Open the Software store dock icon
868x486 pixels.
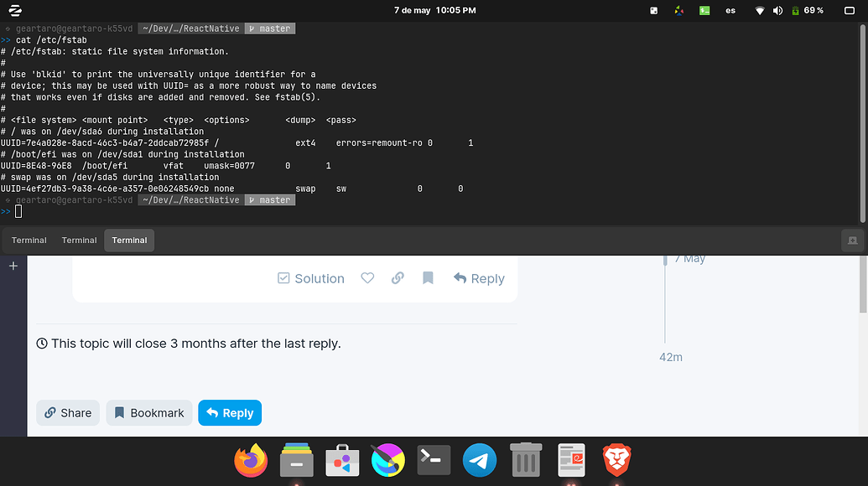pyautogui.click(x=342, y=460)
